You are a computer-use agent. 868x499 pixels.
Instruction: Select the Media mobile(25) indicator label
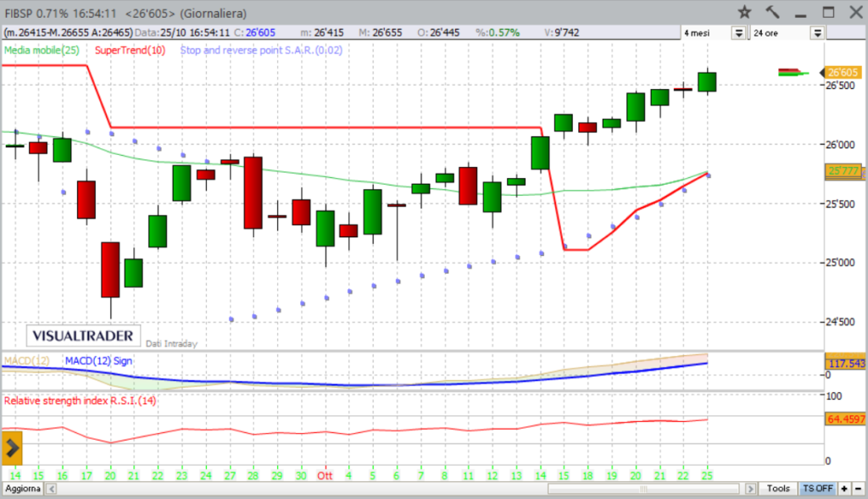42,51
